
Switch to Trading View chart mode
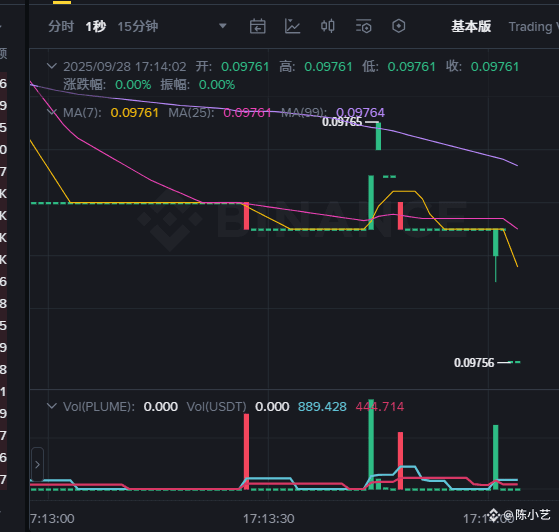click(x=533, y=27)
